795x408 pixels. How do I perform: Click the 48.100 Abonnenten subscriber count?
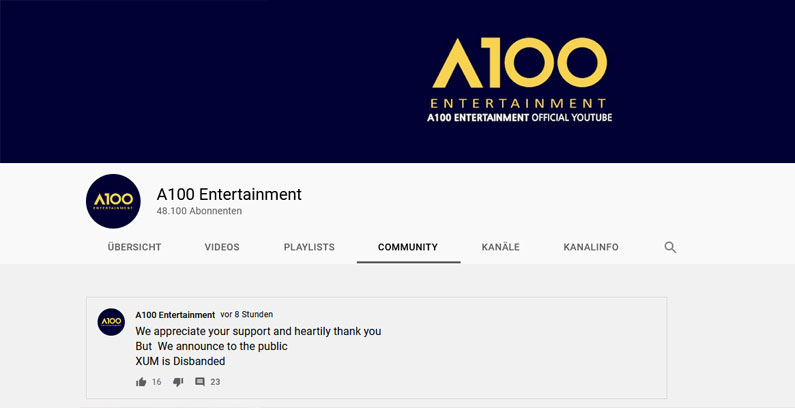[199, 211]
